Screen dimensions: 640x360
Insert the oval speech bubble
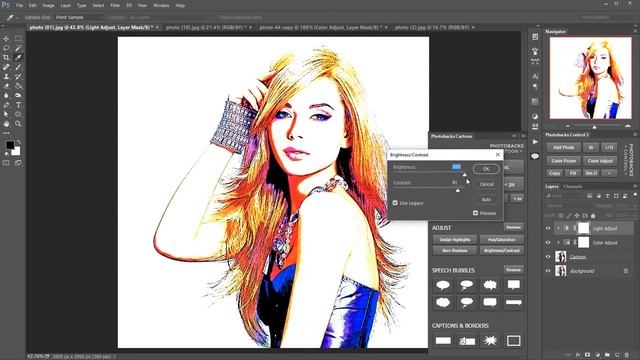tap(443, 285)
